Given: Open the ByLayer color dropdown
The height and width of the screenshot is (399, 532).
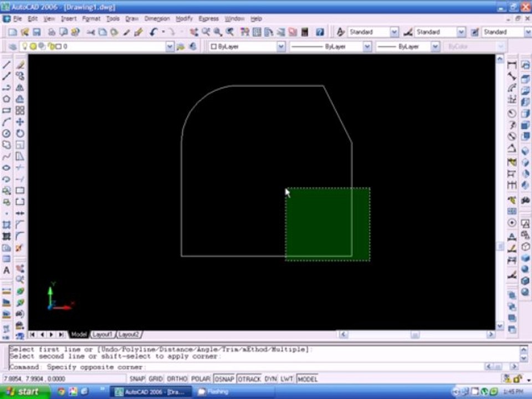Looking at the screenshot, I should pos(281,47).
